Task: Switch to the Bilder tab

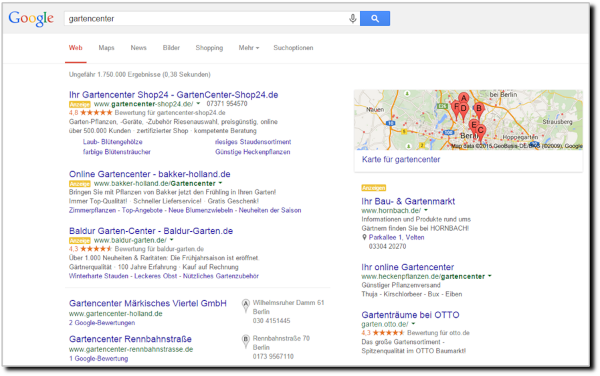Action: (x=171, y=48)
